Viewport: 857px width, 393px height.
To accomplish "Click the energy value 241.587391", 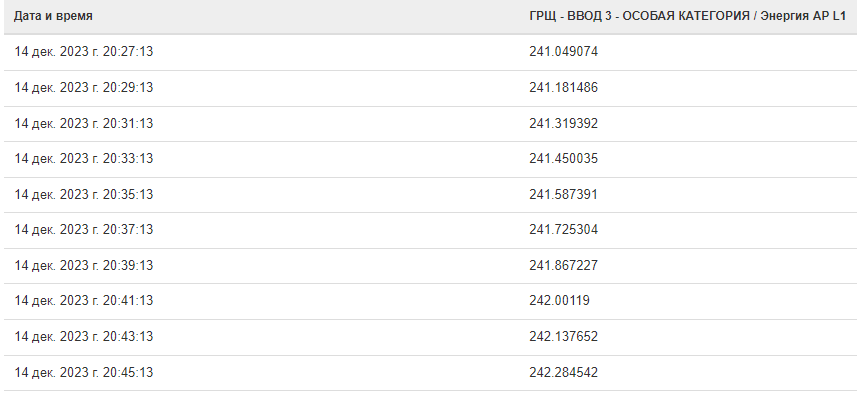I will [x=563, y=195].
